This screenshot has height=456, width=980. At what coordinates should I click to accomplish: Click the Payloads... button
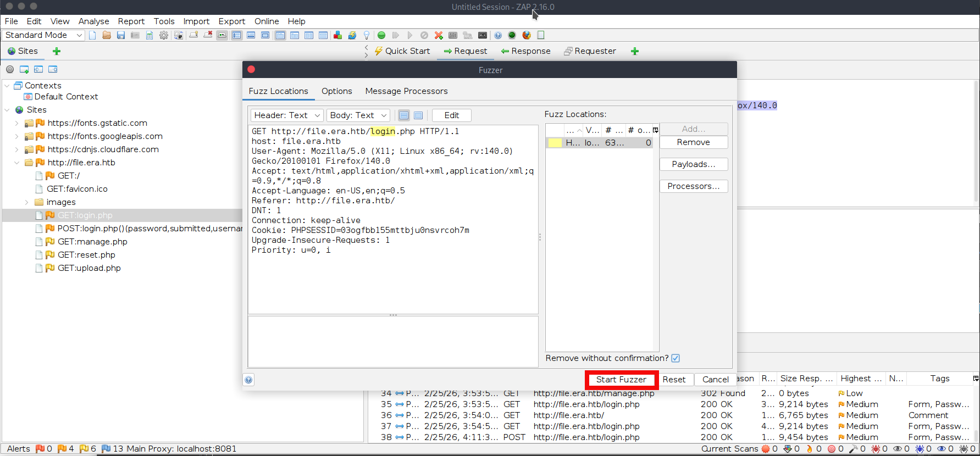click(x=693, y=164)
